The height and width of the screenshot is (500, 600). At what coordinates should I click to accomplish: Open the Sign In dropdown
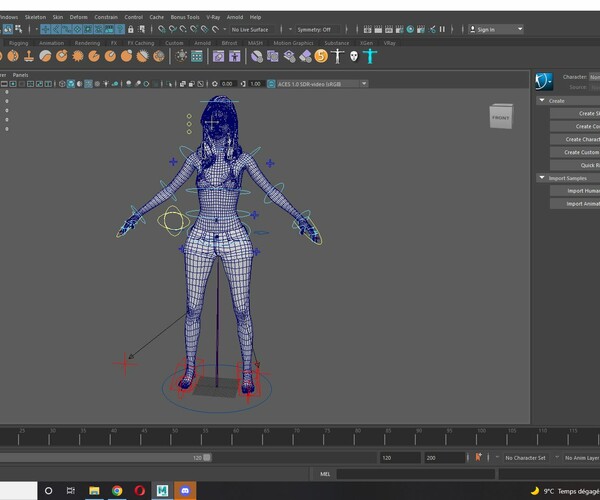pyautogui.click(x=496, y=29)
